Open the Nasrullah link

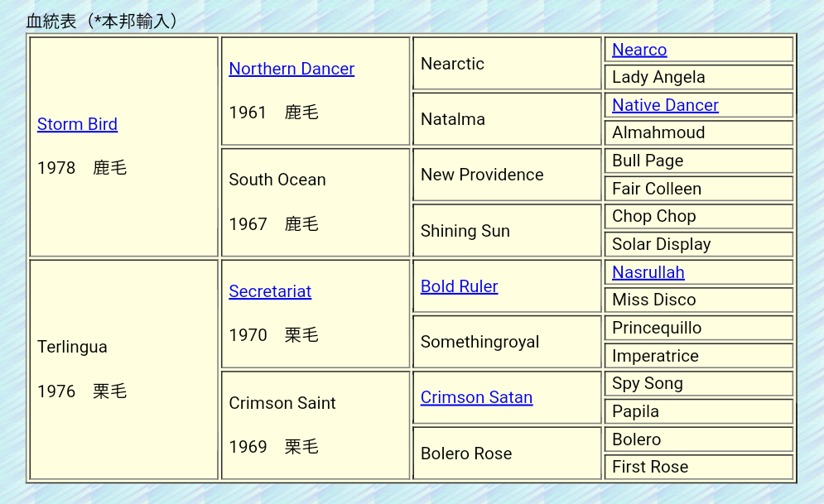[x=648, y=272]
